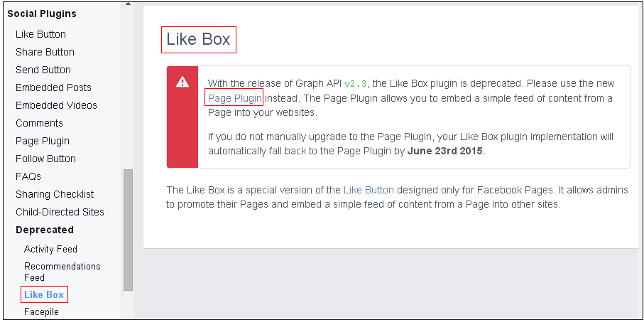Open the FAQs sidebar entry

(x=28, y=176)
